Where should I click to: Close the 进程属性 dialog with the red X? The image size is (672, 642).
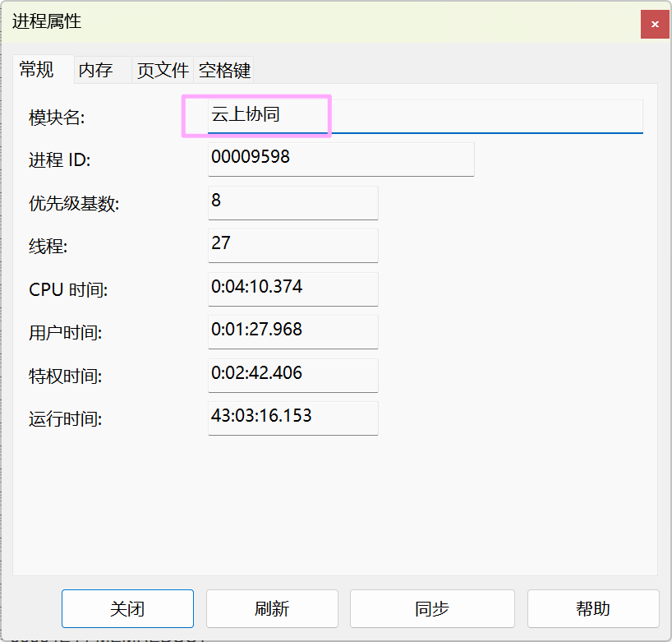pos(655,24)
